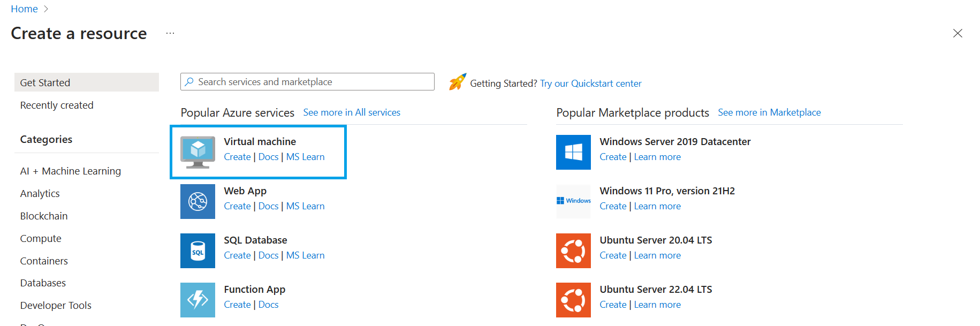This screenshot has height=326, width=980.
Task: Click the SQL Database title
Action: [255, 240]
